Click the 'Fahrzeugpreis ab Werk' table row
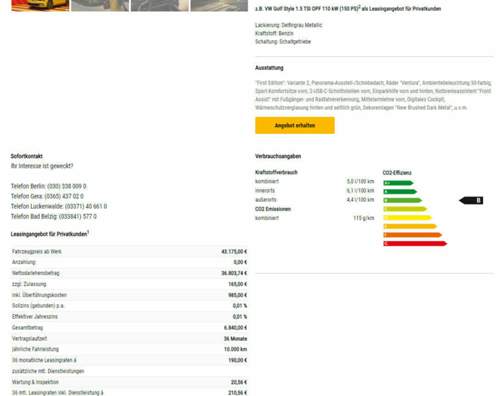Viewport: 500px width, 396px height. tap(129, 251)
